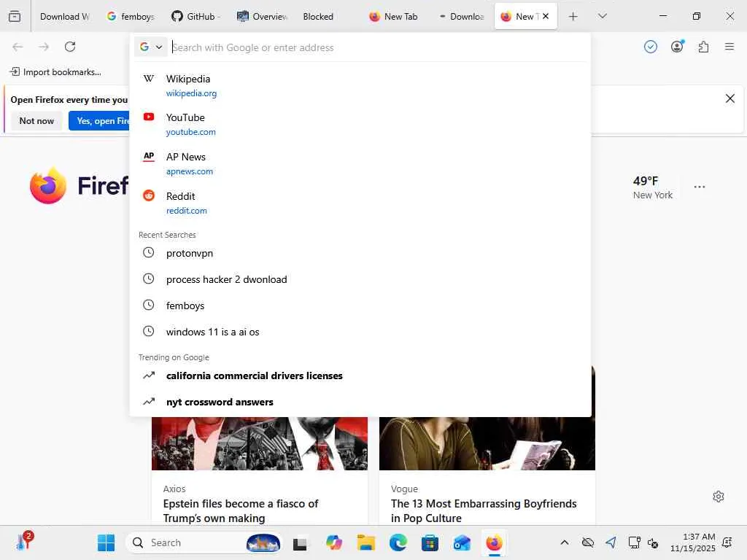This screenshot has height=560, width=747.
Task: Open the network display tray icon
Action: pos(634,542)
